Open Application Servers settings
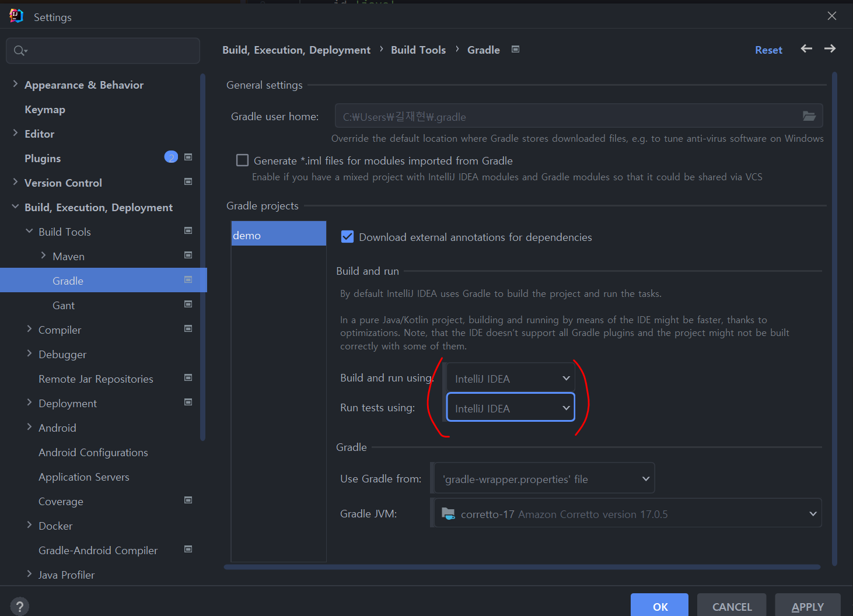Screen dimensions: 853x616 click(x=84, y=477)
